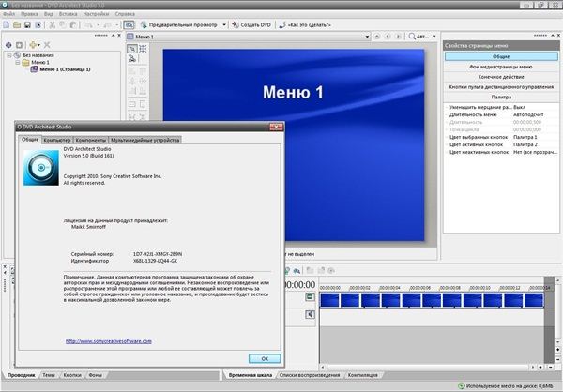Select Меню 1 (Страница 1) in project tree
The width and height of the screenshot is (563, 392).
click(66, 69)
